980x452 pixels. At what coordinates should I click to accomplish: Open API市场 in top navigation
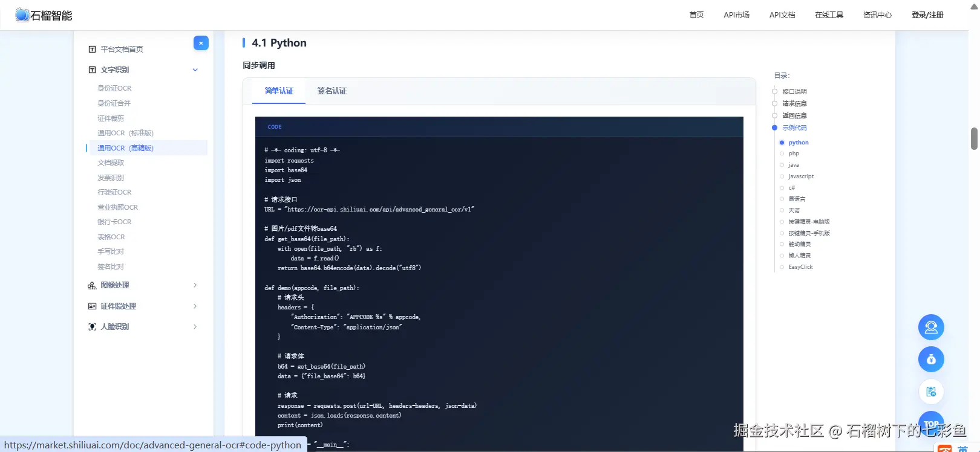pyautogui.click(x=736, y=15)
